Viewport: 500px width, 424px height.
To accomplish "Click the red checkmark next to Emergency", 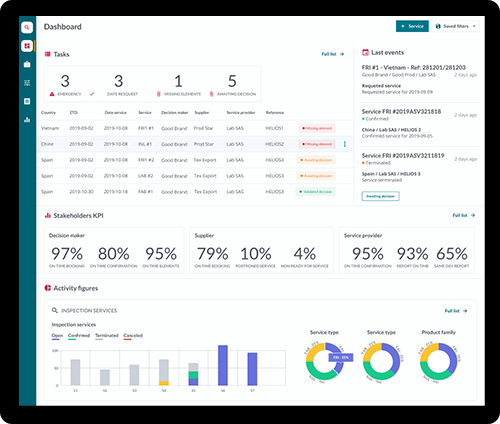I will (92, 94).
